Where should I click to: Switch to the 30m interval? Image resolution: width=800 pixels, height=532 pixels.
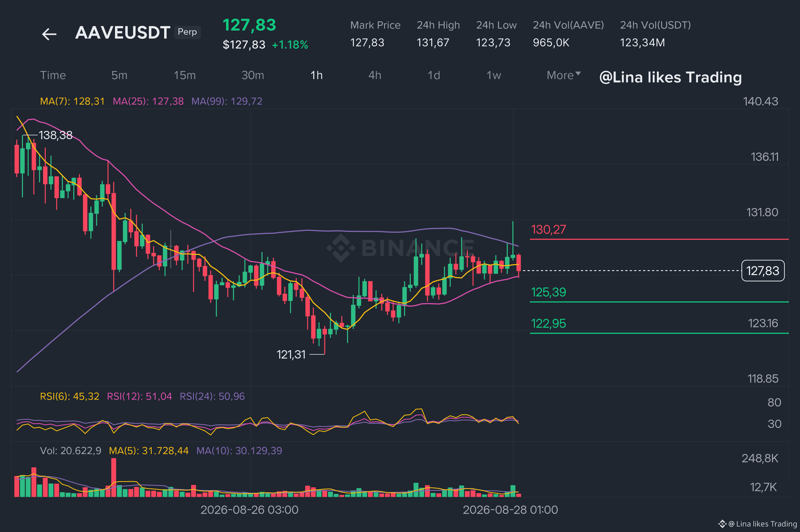pos(252,75)
